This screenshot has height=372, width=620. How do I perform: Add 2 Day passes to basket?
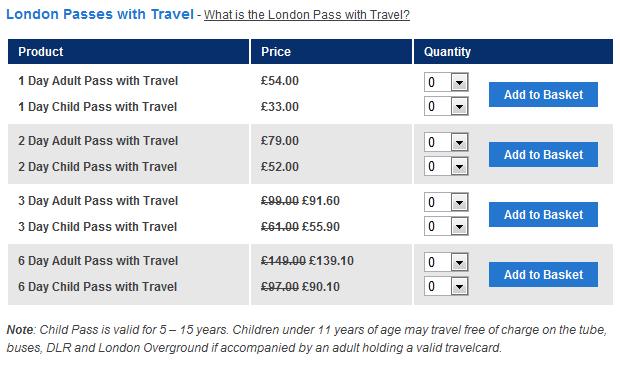pyautogui.click(x=543, y=155)
